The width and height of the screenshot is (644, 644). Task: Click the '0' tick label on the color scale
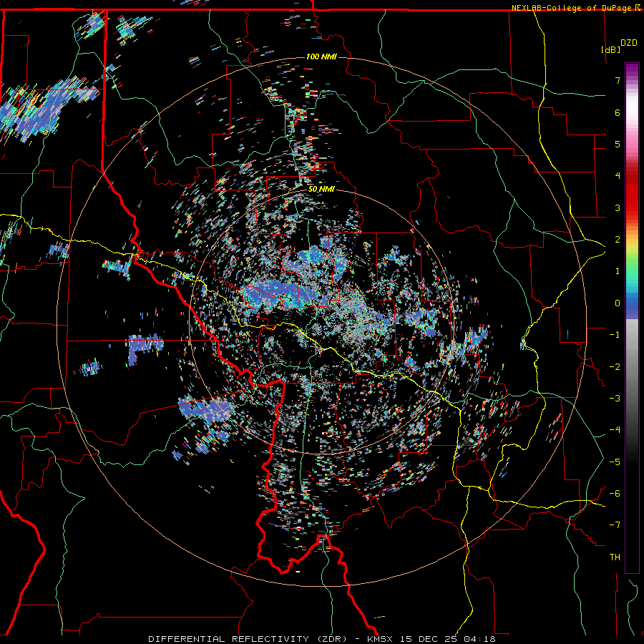[618, 303]
